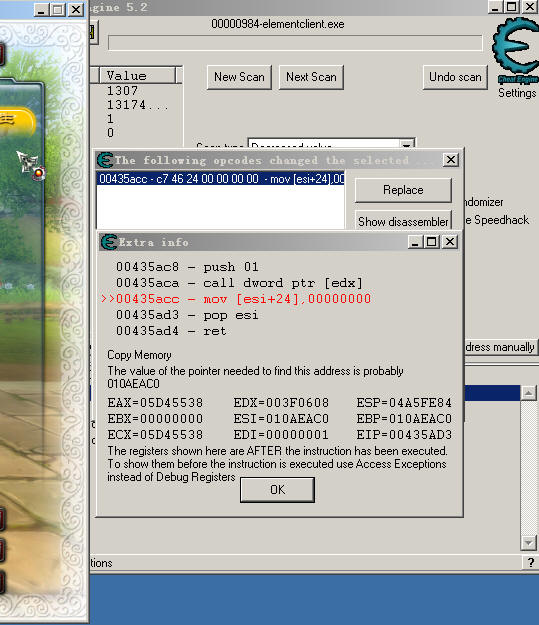
Task: Open the Scan type dropdown arrow
Action: click(x=407, y=144)
